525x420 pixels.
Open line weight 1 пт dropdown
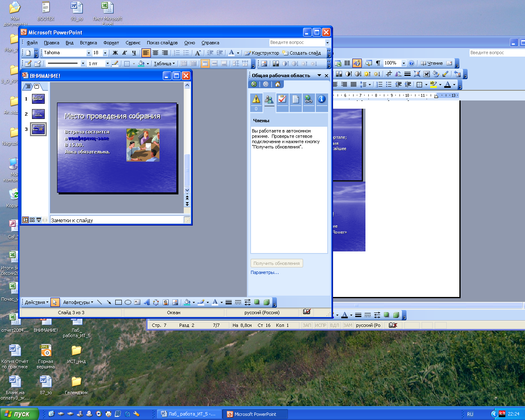(107, 64)
